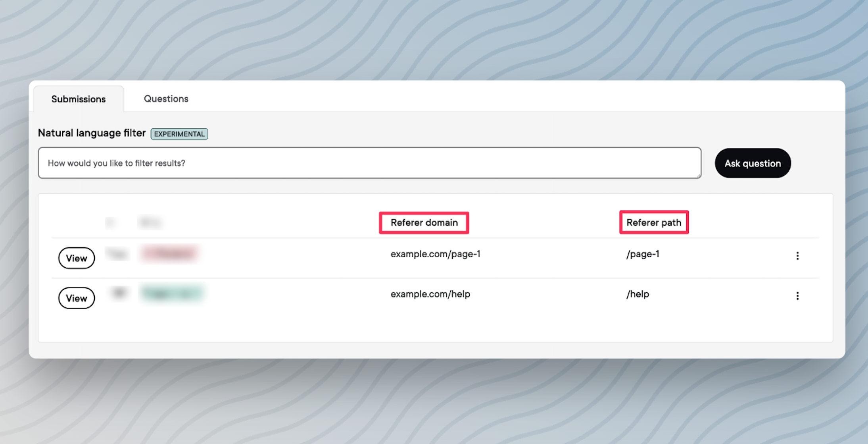This screenshot has width=868, height=444.
Task: Open the first row's three-dot menu
Action: [797, 256]
